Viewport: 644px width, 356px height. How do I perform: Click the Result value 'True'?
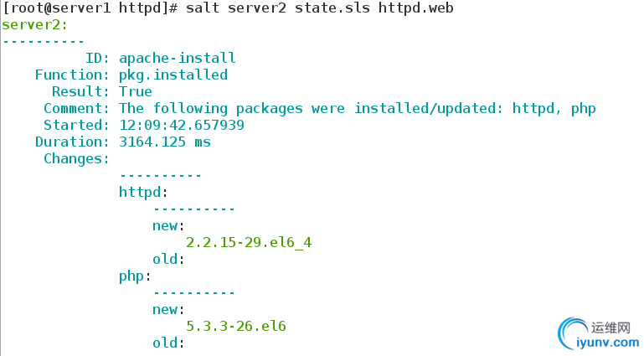pos(136,91)
